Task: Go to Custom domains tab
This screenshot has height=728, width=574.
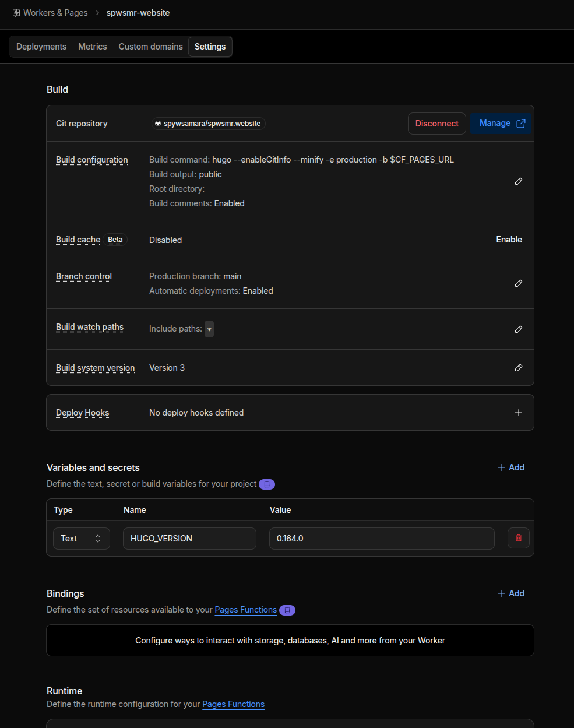Action: [151, 47]
